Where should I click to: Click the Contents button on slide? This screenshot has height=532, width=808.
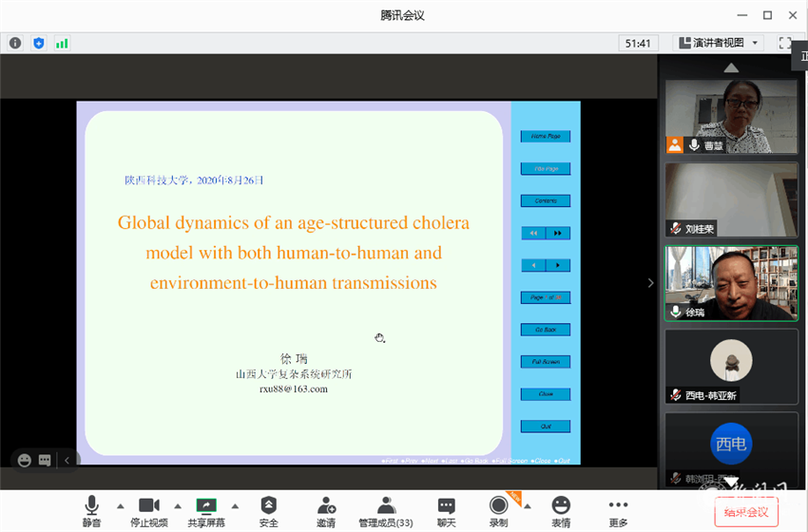546,200
